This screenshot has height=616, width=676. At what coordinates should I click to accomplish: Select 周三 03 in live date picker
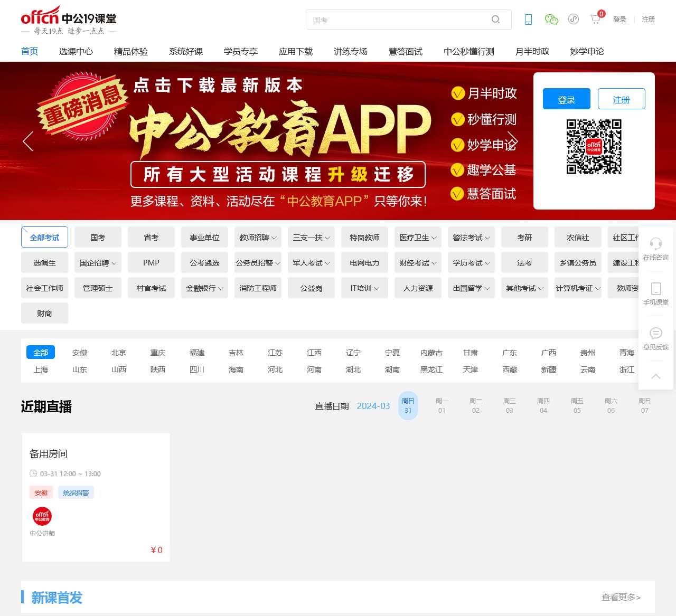coord(510,405)
